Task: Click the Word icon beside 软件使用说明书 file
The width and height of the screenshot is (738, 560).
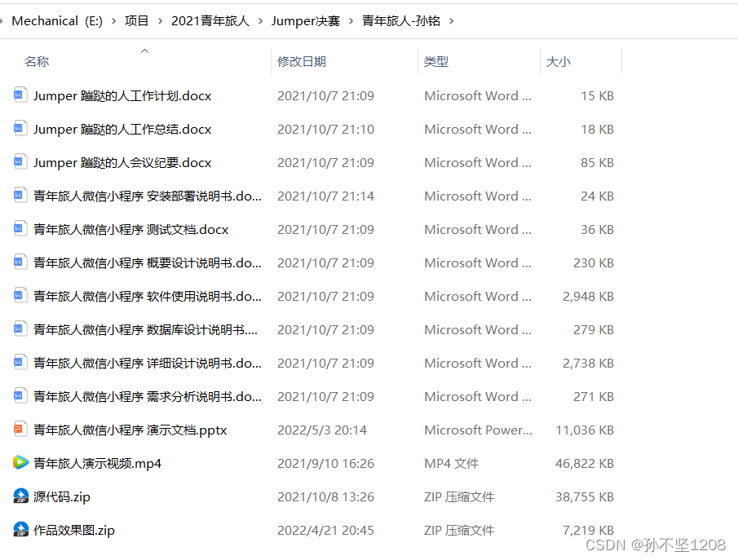Action: (x=20, y=295)
